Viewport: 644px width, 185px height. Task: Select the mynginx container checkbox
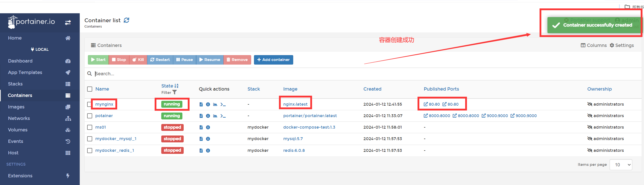[89, 104]
